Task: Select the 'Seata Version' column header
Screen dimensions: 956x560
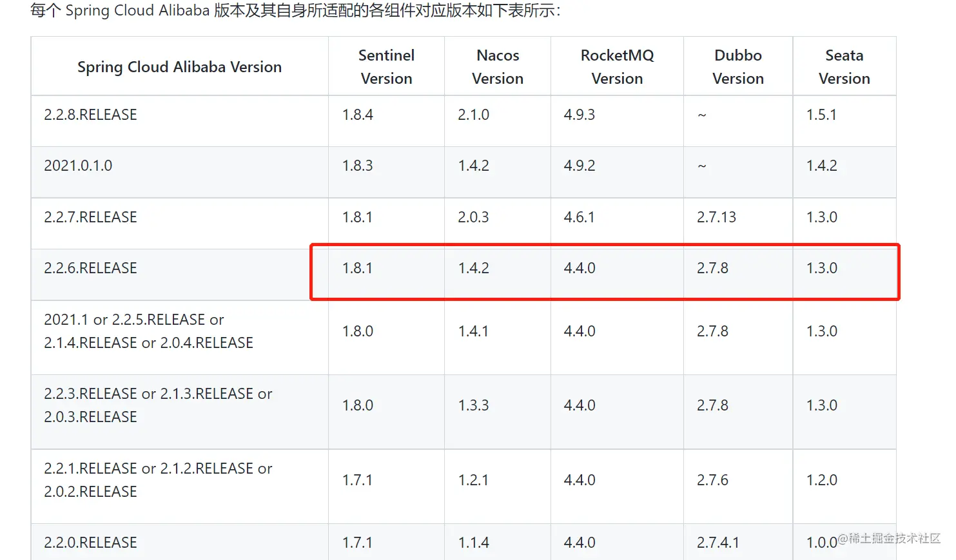Action: tap(844, 67)
